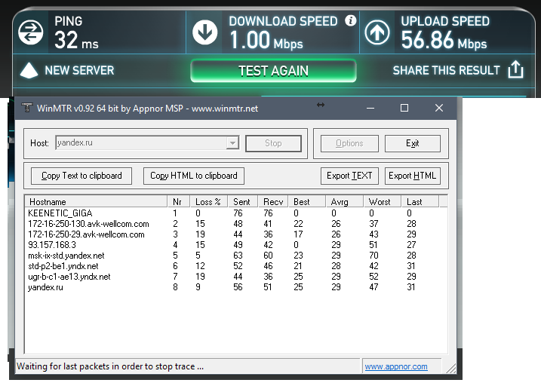Click the Stop button in WinMTR
The width and height of the screenshot is (541, 392).
coord(273,143)
